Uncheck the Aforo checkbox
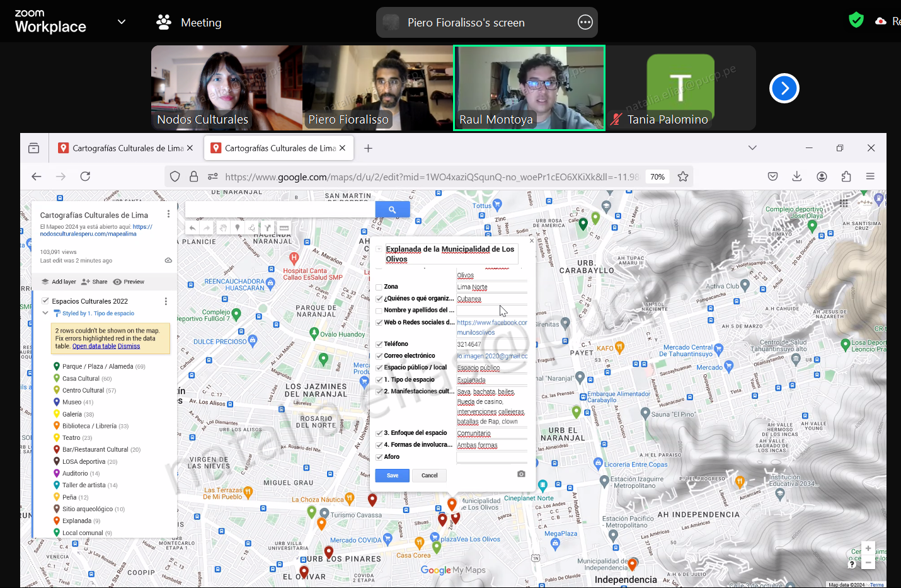Screen dimensions: 901x588 [x=379, y=457]
